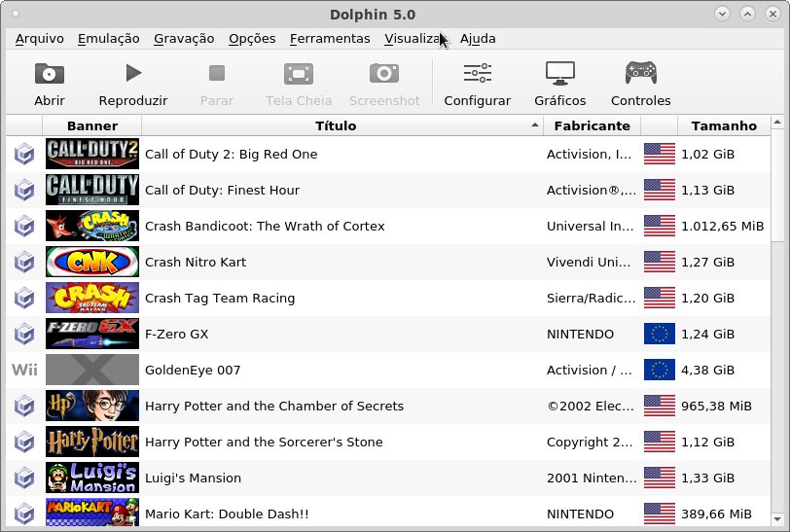Select "Mario Kart: Double Dash!!" title

click(x=227, y=514)
